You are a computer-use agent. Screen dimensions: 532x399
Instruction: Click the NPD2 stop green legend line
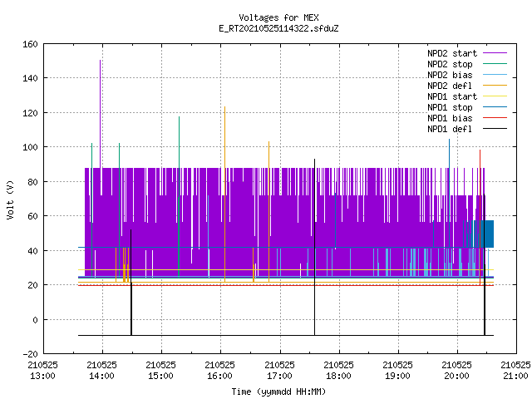pyautogui.click(x=495, y=64)
